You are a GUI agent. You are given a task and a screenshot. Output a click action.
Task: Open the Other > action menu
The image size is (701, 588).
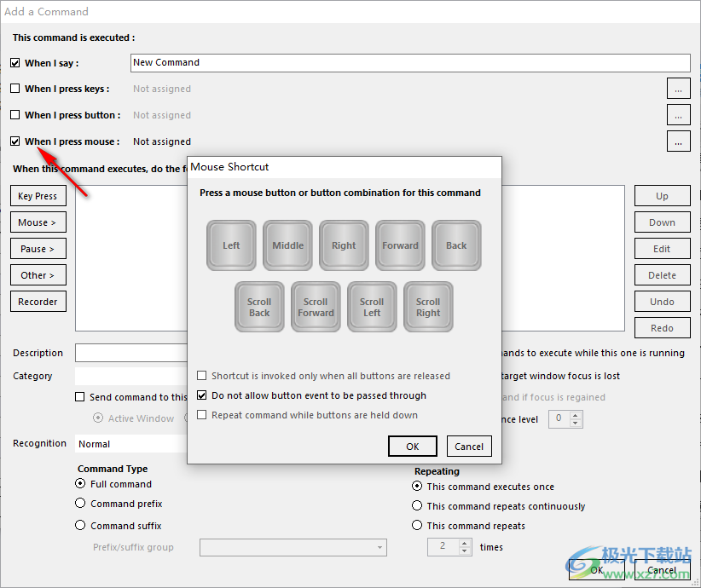[x=38, y=274]
